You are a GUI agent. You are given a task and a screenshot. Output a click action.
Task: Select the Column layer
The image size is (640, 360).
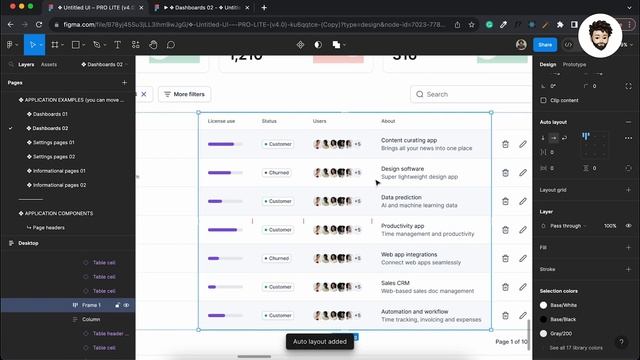pos(91,319)
